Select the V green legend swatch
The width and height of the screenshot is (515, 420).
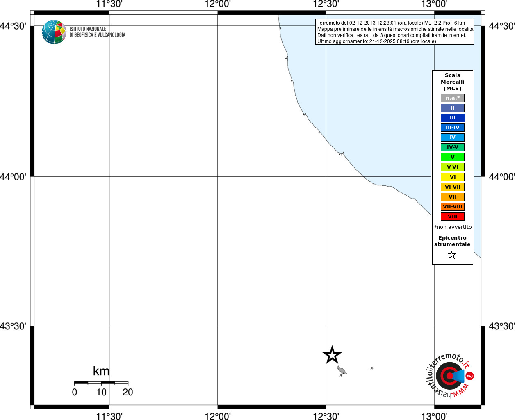[x=453, y=157]
